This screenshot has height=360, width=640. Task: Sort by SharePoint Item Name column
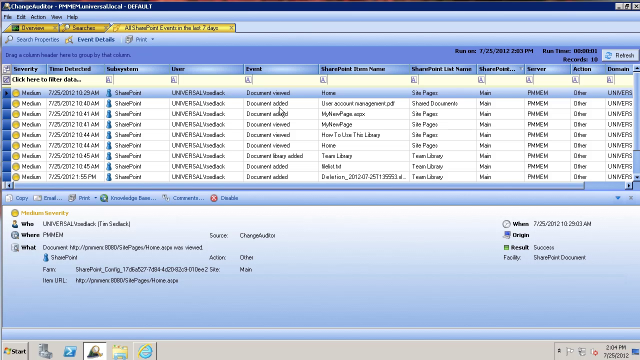pos(364,69)
